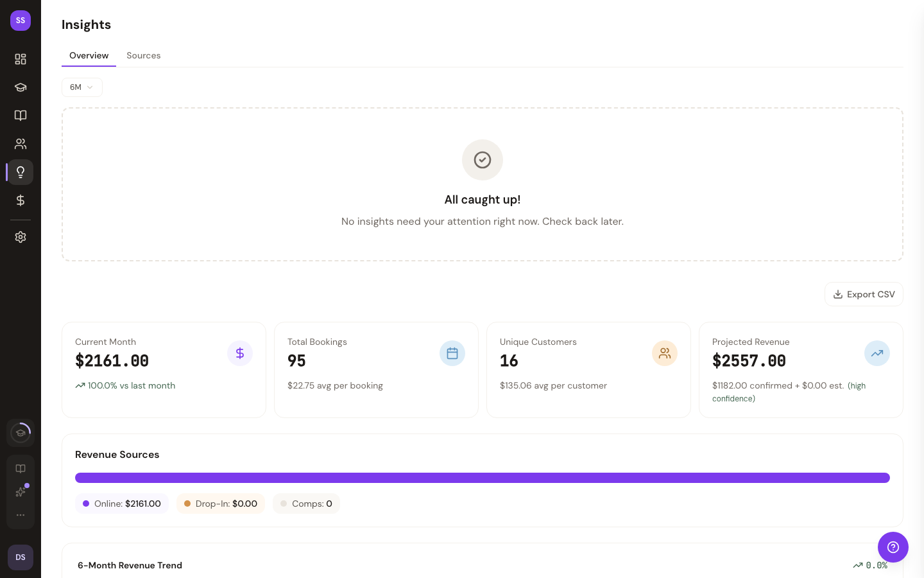
Task: Click the lightbulb Insights sidebar icon
Action: (21, 172)
